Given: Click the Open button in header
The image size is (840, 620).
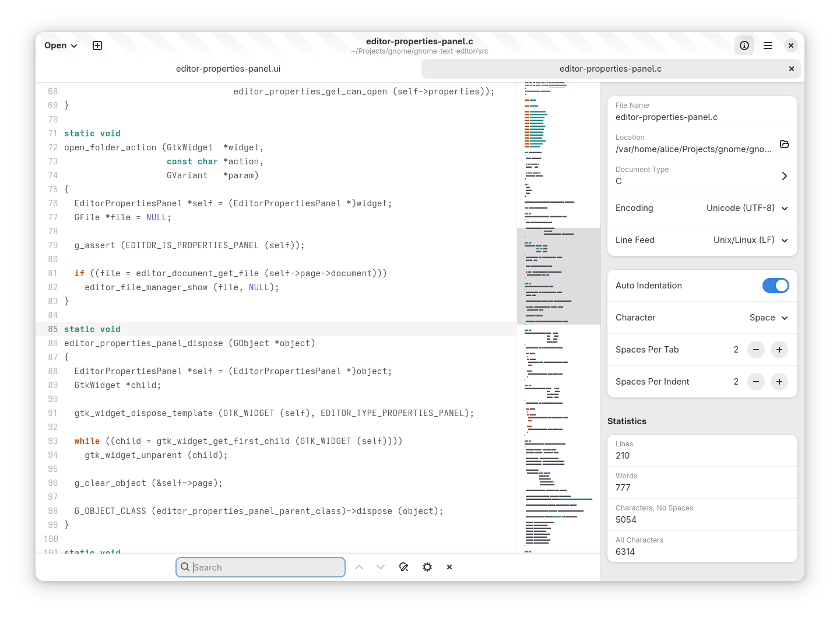Looking at the screenshot, I should pos(61,45).
